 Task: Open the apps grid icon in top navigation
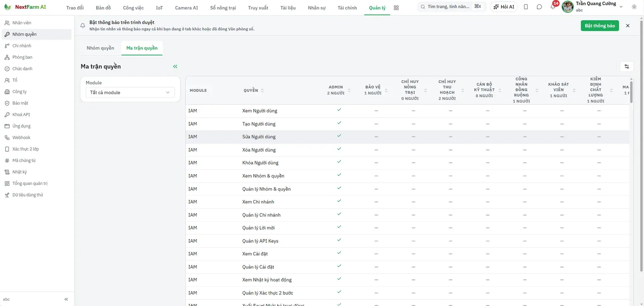click(x=396, y=8)
